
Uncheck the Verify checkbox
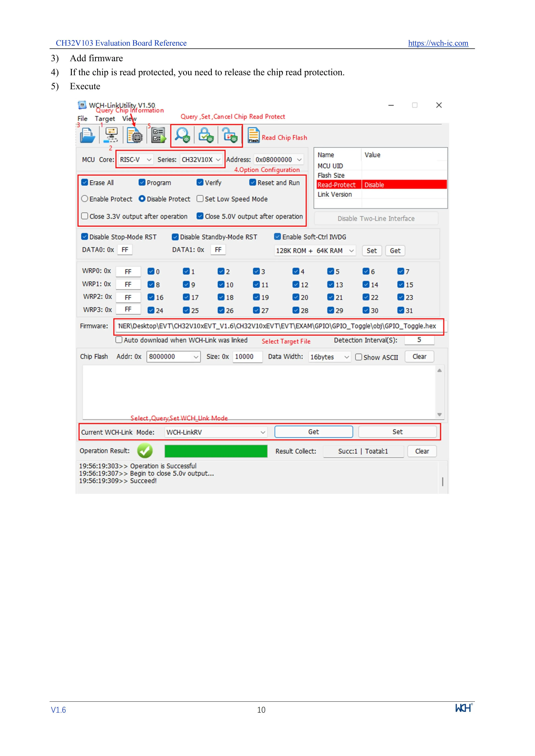pos(200,182)
